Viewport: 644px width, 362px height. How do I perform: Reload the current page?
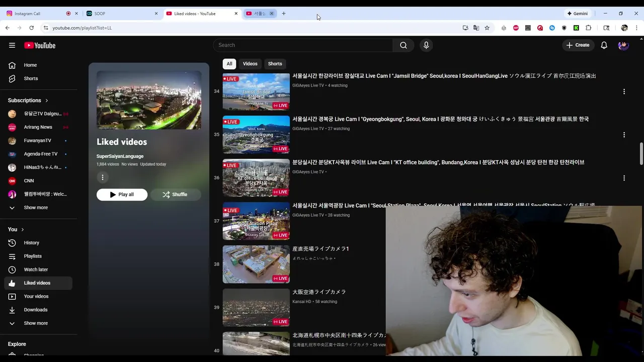pos(31,28)
